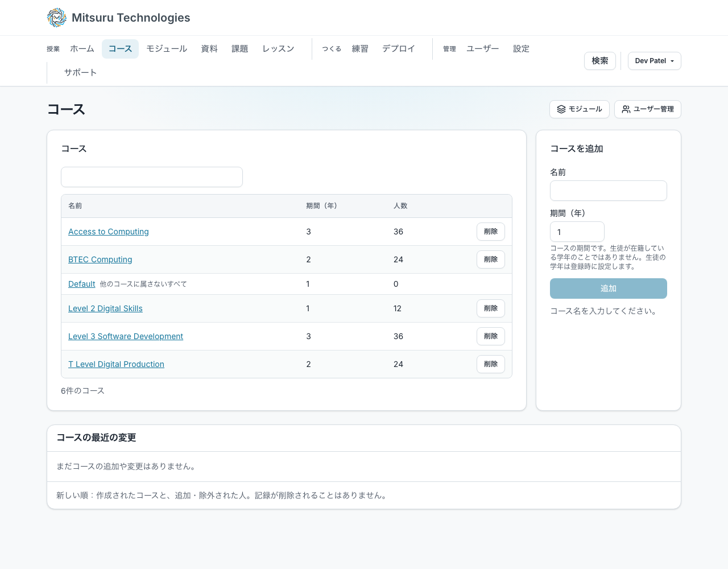Image resolution: width=728 pixels, height=569 pixels.
Task: Click the 授業 nav group label
Action: 53,49
